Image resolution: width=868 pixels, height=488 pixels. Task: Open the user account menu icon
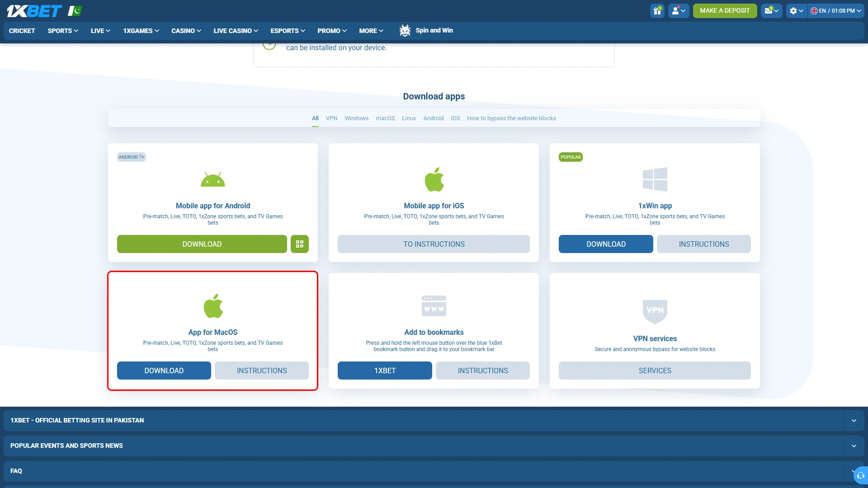click(x=679, y=11)
